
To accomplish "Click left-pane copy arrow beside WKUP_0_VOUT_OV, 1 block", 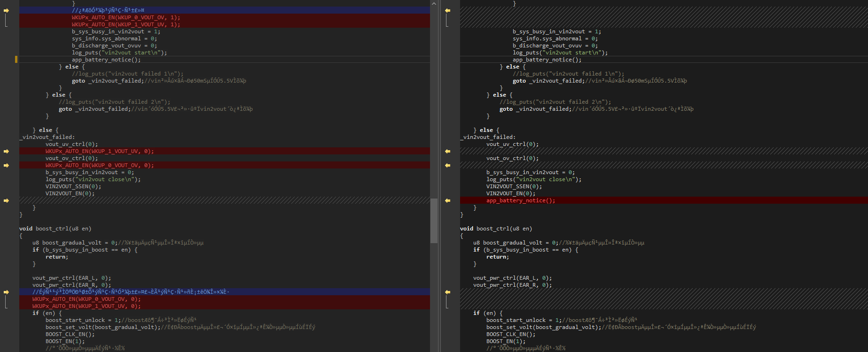I will click(x=7, y=10).
